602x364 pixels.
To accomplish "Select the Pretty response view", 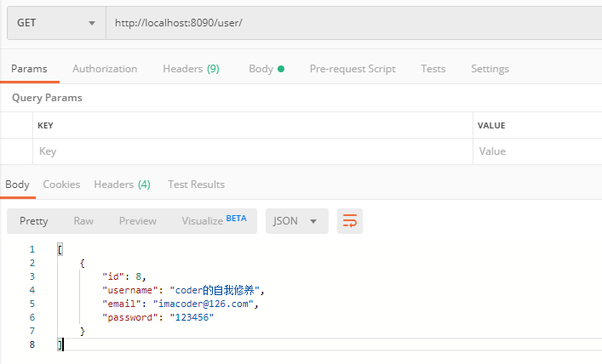I will tap(34, 221).
